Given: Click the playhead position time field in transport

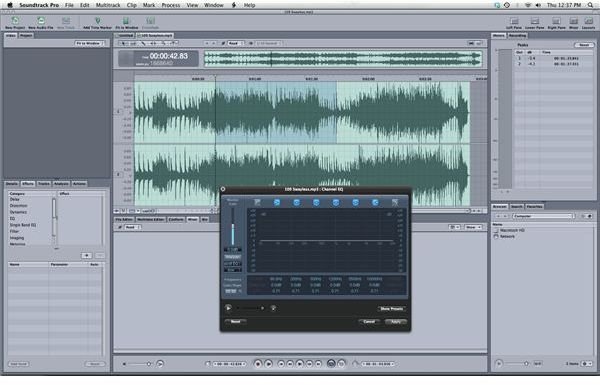Looking at the screenshot, I should 229,364.
